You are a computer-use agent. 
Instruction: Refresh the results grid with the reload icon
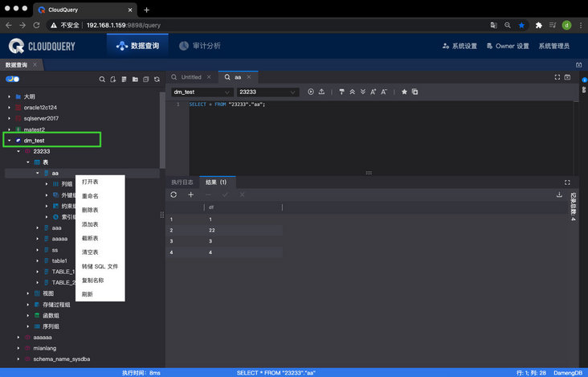tap(174, 195)
